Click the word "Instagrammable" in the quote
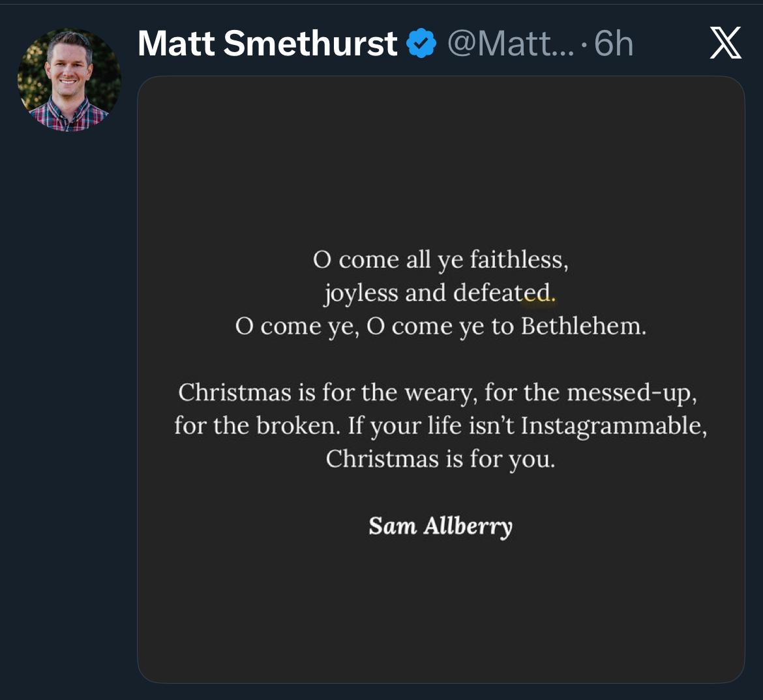 tap(612, 426)
